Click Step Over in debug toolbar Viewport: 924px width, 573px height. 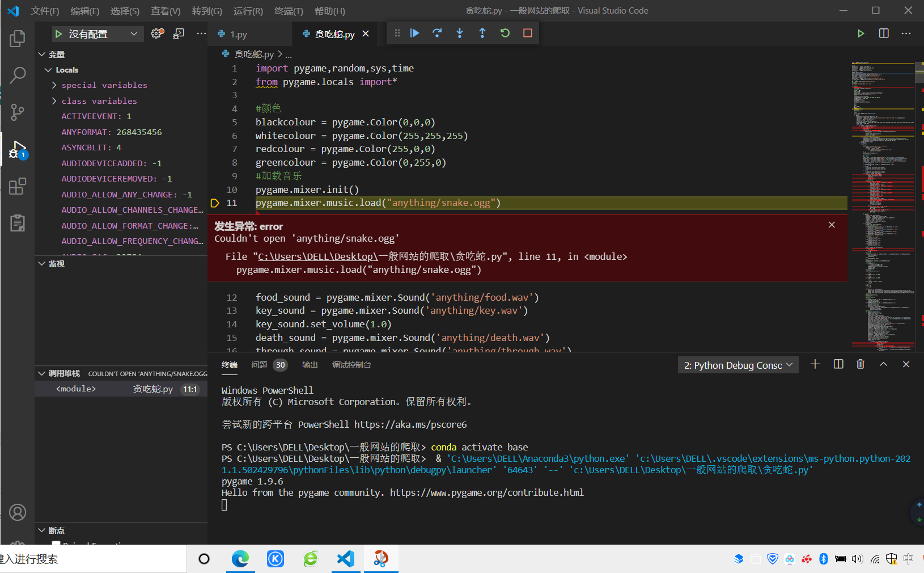pyautogui.click(x=437, y=33)
